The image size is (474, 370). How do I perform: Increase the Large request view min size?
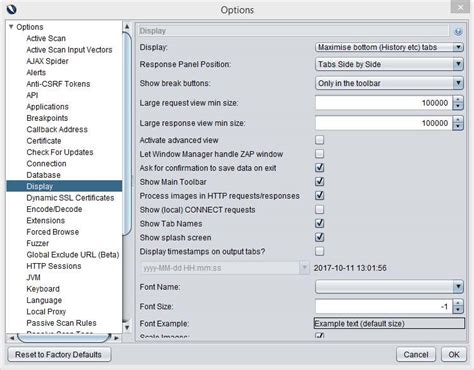pyautogui.click(x=458, y=100)
